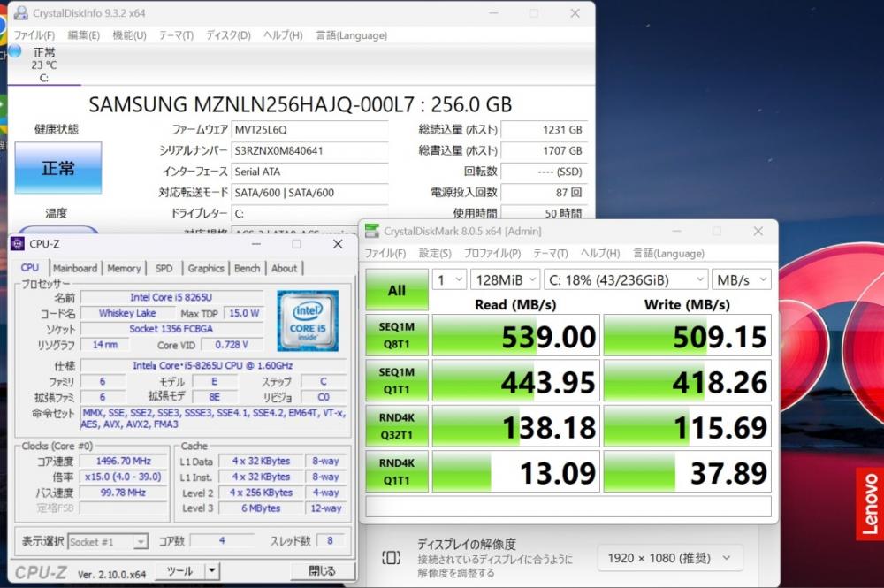
Task: Open the 設定(S) menu in CrystalDiskMark
Action: coord(435,253)
